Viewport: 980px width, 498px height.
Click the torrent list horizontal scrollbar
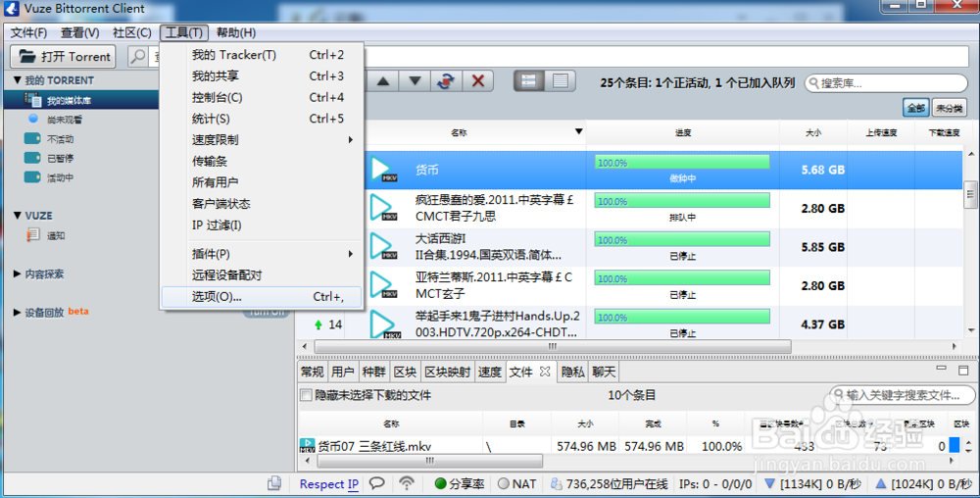pyautogui.click(x=553, y=346)
